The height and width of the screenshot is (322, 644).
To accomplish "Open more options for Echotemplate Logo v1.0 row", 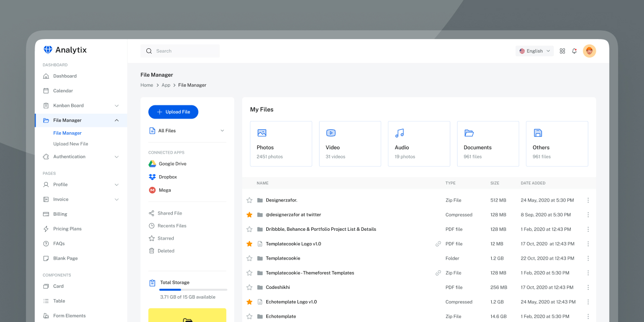I will 588,302.
